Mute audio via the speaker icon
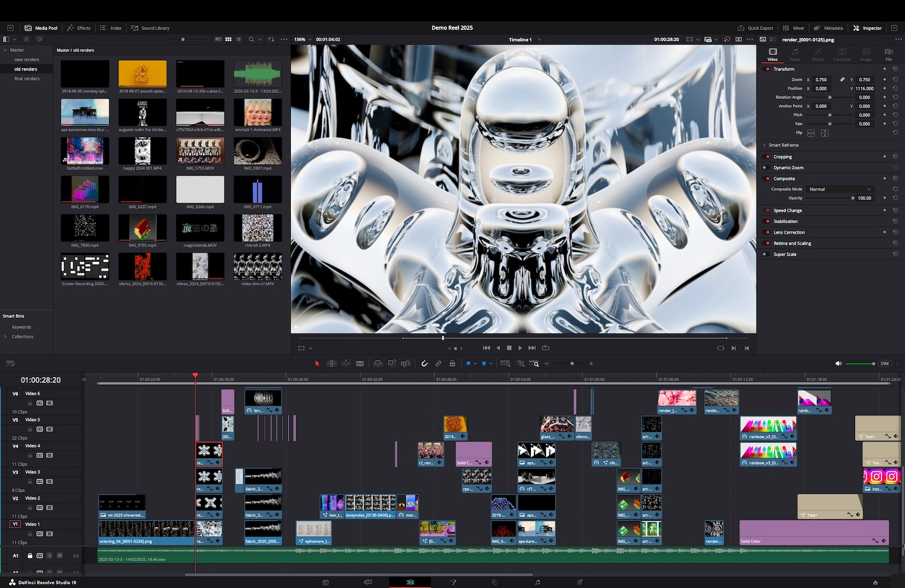 (838, 364)
